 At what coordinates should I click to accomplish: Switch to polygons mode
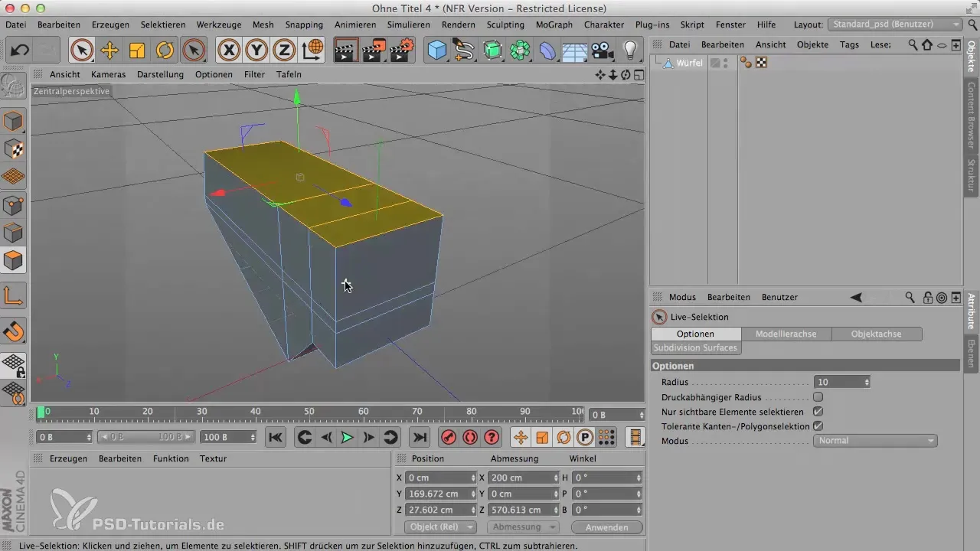coord(13,260)
